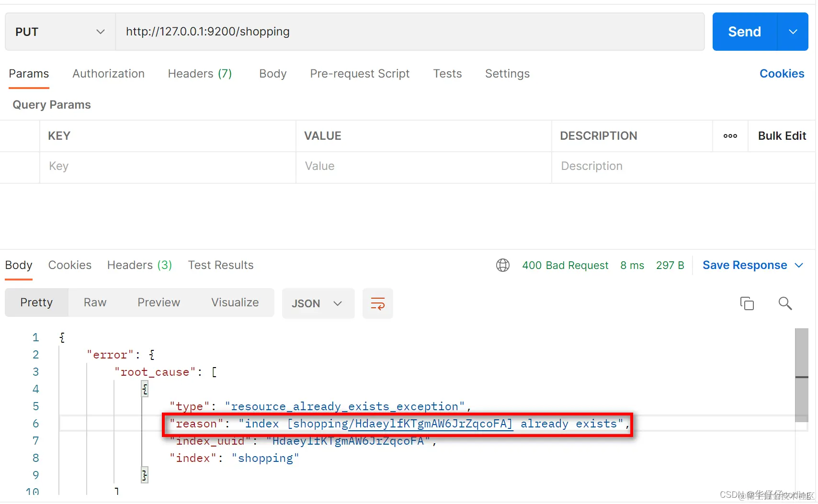Open the Test Results tab
Viewport: 818px width, 504px height.
[x=221, y=265]
